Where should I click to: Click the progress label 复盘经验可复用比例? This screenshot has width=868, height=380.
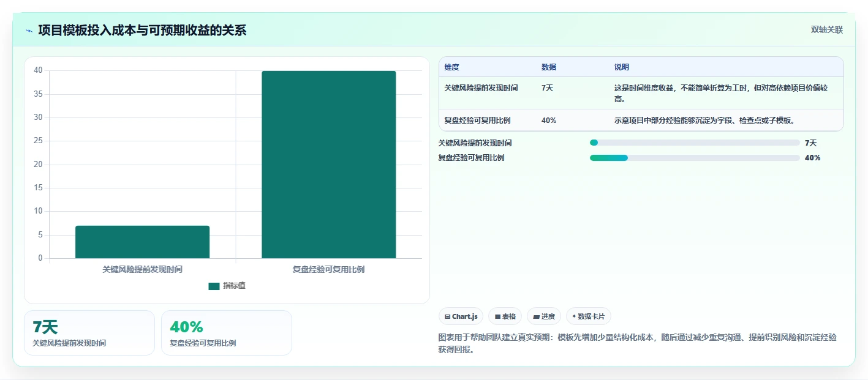point(472,158)
